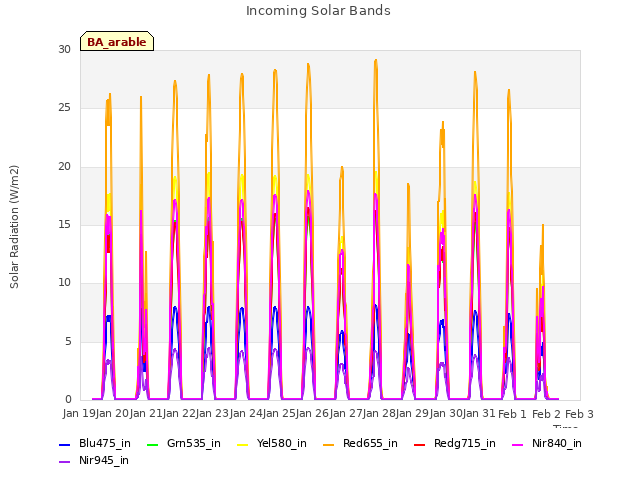Click the Jan 22 x-axis tick label
The height and width of the screenshot is (480, 640).
(179, 414)
